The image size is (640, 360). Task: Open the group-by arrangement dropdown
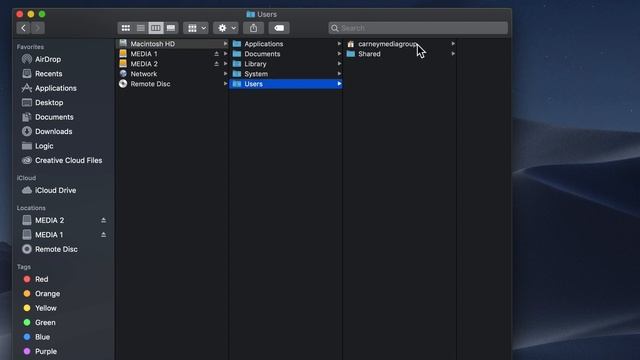[196, 28]
